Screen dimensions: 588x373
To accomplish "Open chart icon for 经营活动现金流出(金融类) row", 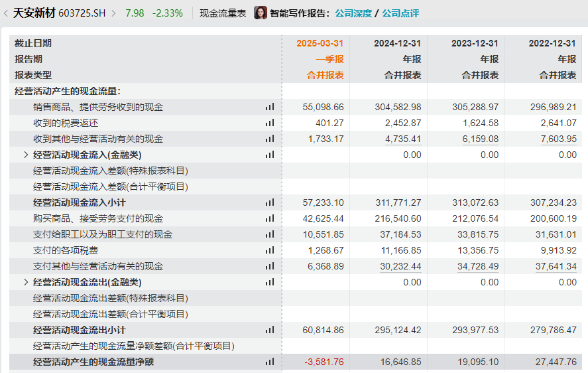I will coord(270,282).
